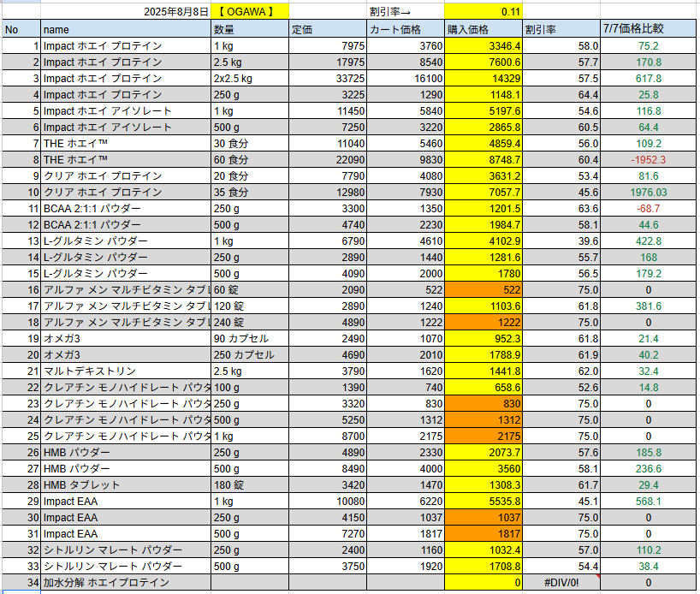Screen dimensions: 700x594
Task: Click the カート価格 column header
Action: 406,29
